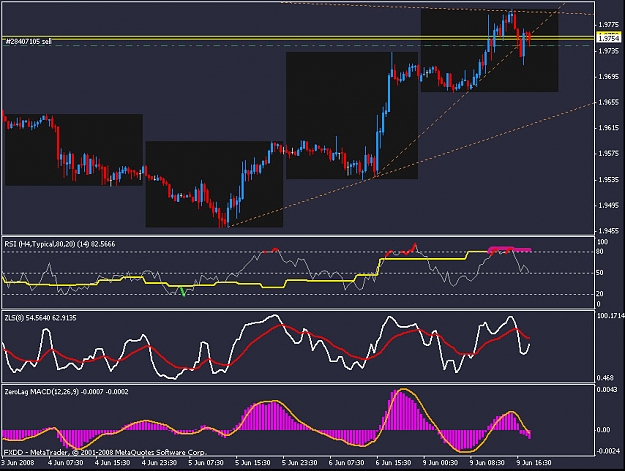625x471 pixels.
Task: Click the 1.9575 price axis label
Action: coord(609,154)
